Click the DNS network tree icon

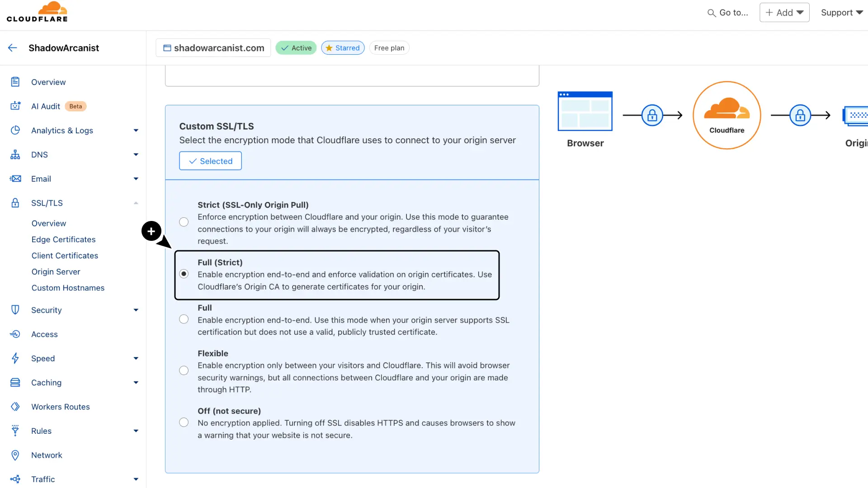coord(15,155)
